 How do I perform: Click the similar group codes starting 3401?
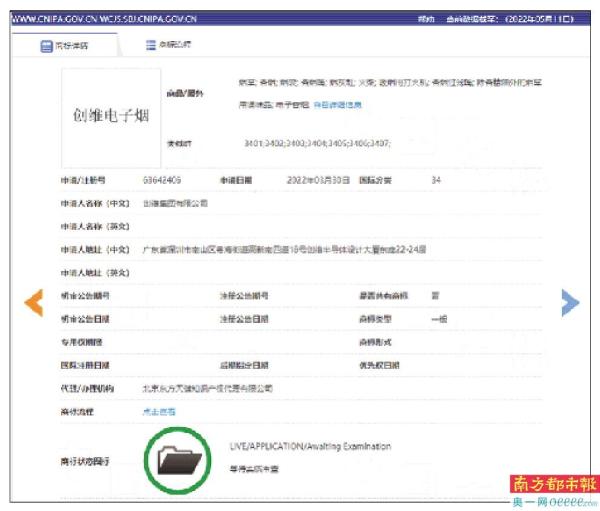pos(317,144)
